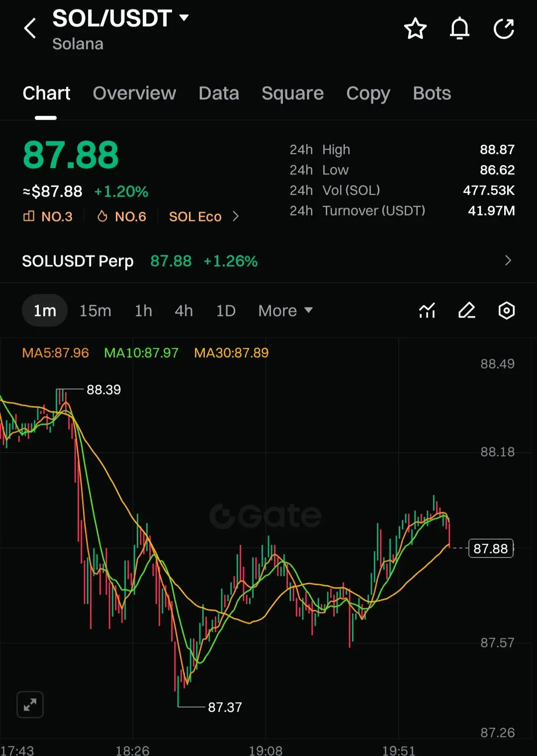Tap the MA30:87.89 indicator label
This screenshot has width=537, height=756.
[231, 353]
